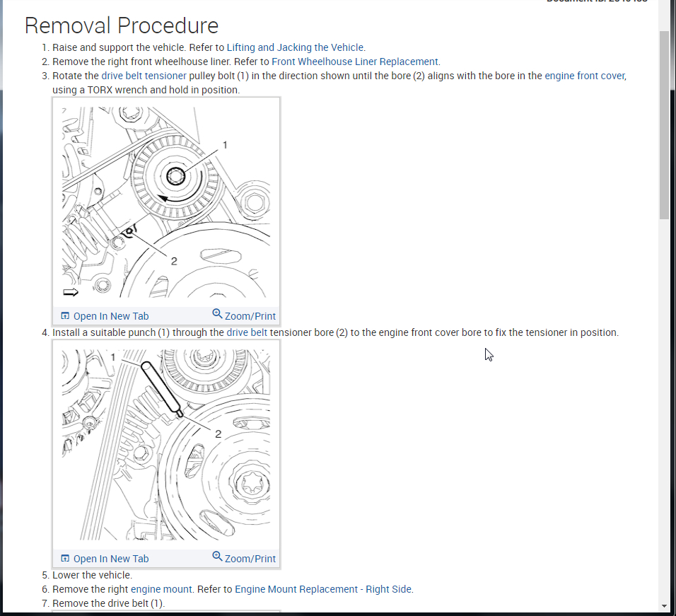This screenshot has height=616, width=676.
Task: Click the magnifier icon under the first diagram
Action: [x=217, y=314]
